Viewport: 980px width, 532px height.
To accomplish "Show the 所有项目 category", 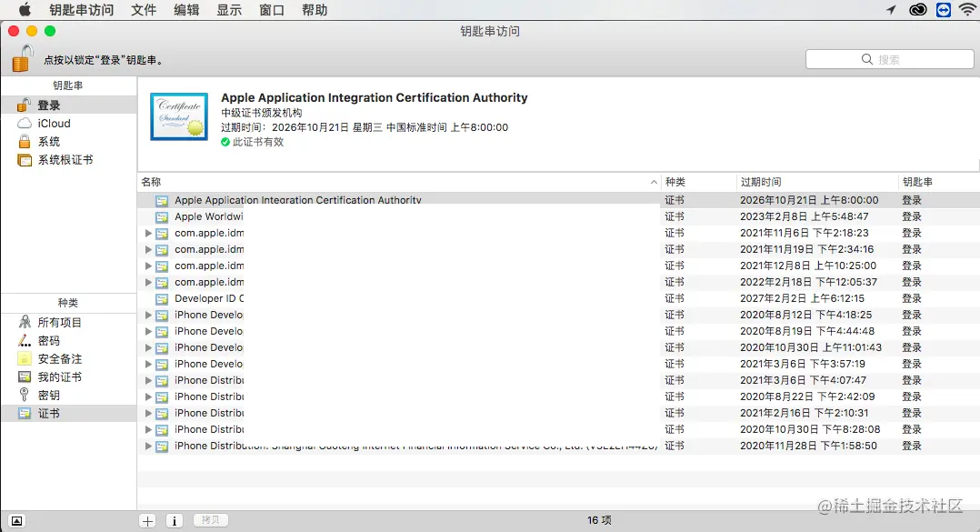I will [x=69, y=322].
